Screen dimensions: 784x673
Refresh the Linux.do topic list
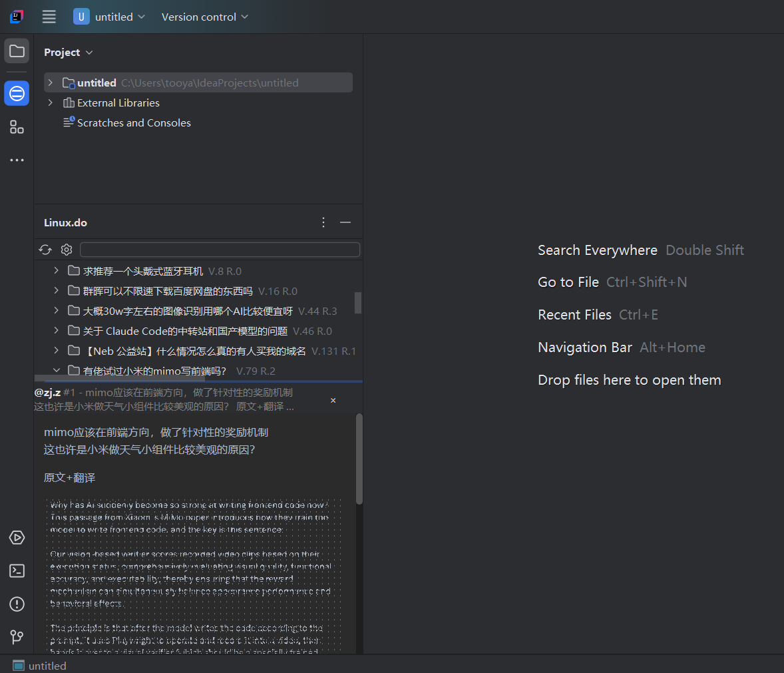point(45,250)
